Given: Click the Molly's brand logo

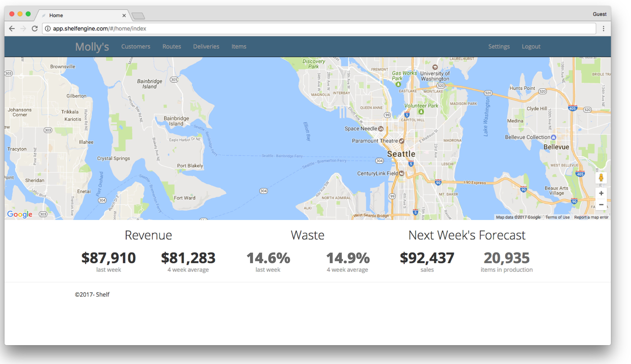Looking at the screenshot, I should tap(92, 47).
